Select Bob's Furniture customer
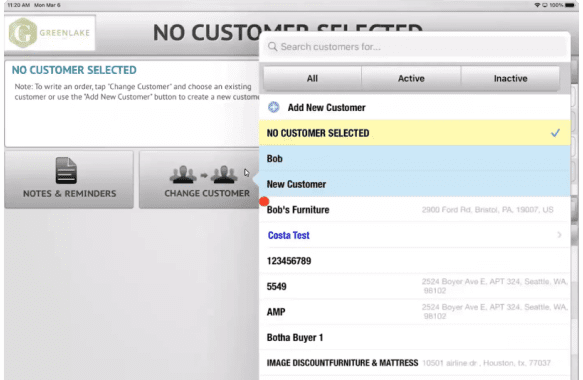 (415, 210)
